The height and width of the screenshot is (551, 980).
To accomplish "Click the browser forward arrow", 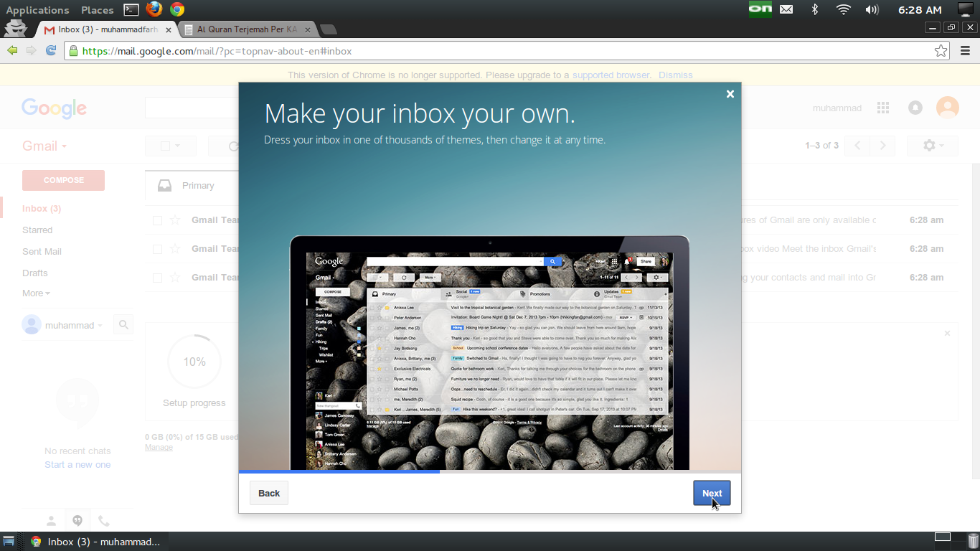I will (31, 50).
